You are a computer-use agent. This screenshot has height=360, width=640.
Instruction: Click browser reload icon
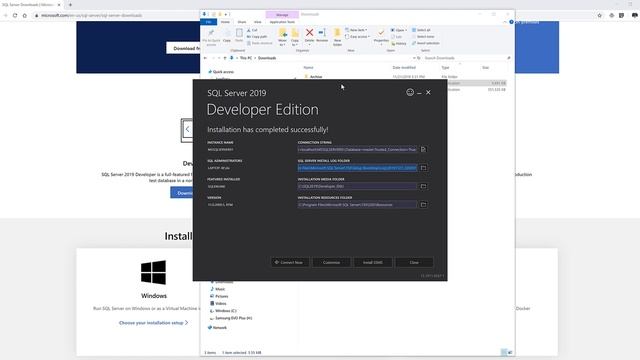click(15, 16)
